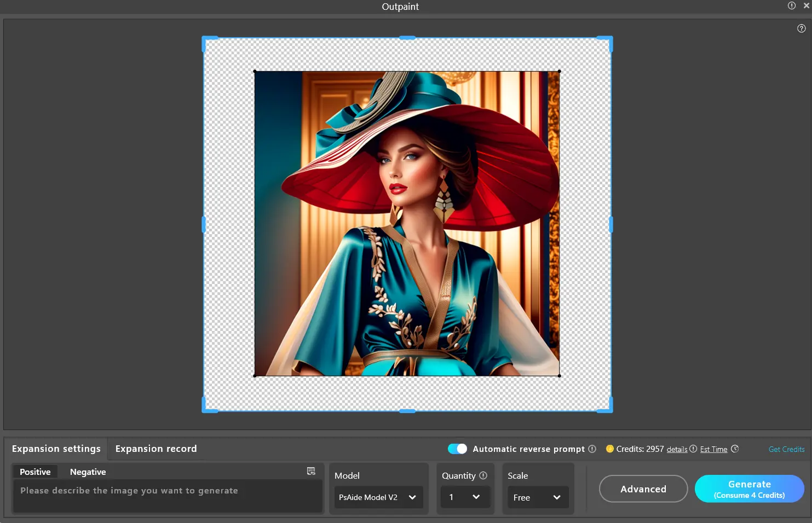812x523 pixels.
Task: Toggle Automatic reverse prompt switch off
Action: point(457,449)
